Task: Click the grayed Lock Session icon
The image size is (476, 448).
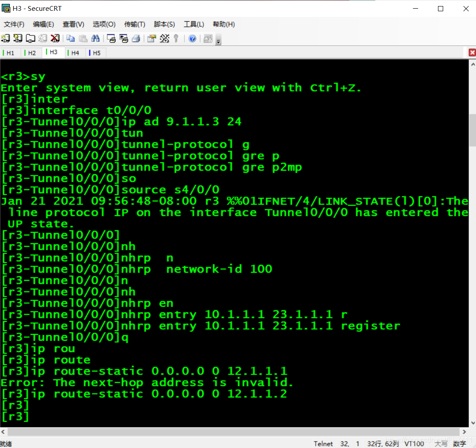Action: click(x=208, y=38)
